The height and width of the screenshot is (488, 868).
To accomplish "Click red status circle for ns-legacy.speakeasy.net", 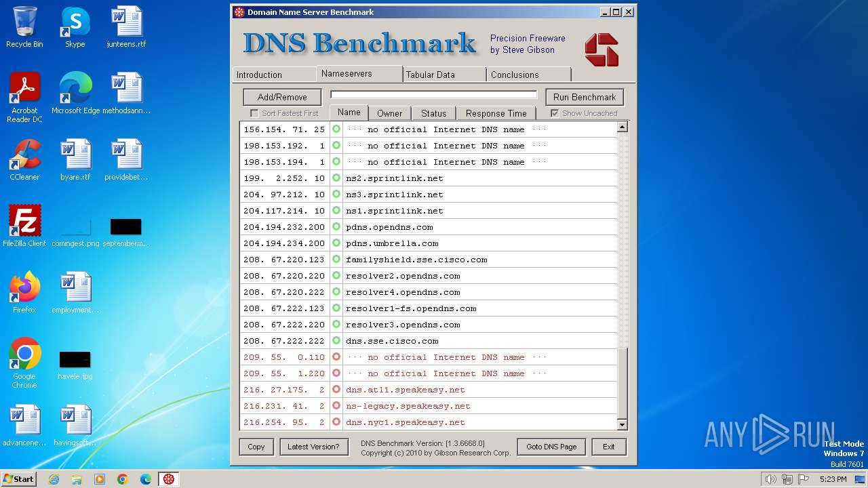I will coord(336,406).
